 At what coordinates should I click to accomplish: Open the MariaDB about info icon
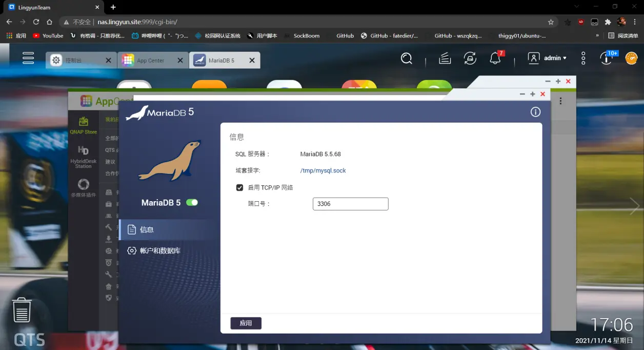535,112
